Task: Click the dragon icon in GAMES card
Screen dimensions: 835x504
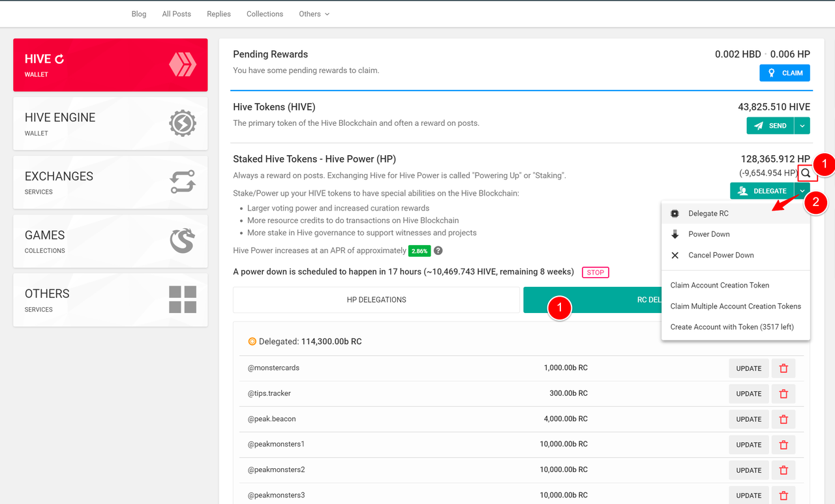Action: click(183, 241)
